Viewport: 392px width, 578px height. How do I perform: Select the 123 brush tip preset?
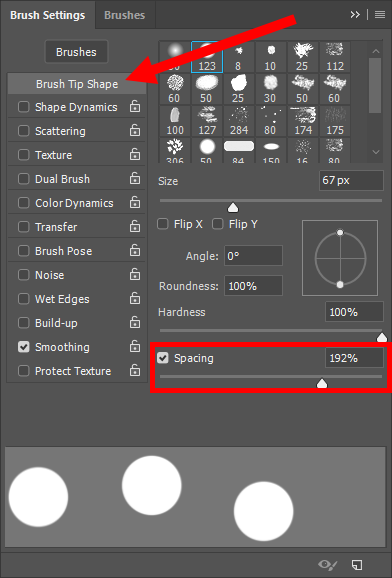point(207,57)
